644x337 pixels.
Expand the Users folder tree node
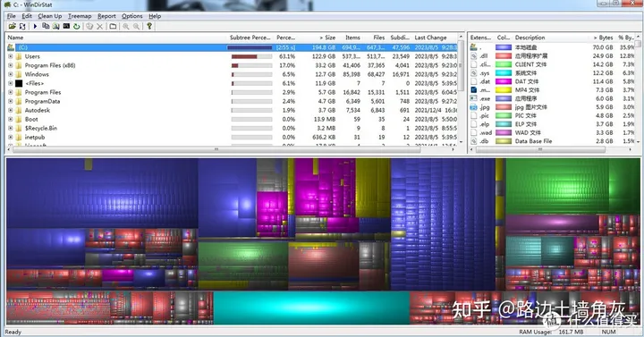[x=11, y=56]
